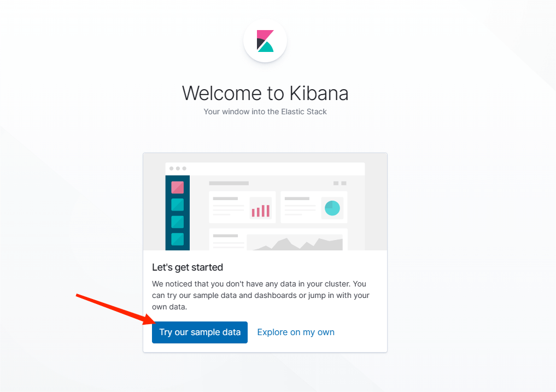Image resolution: width=556 pixels, height=392 pixels.
Task: Click the white window top bar in the illustration
Action: (x=265, y=169)
